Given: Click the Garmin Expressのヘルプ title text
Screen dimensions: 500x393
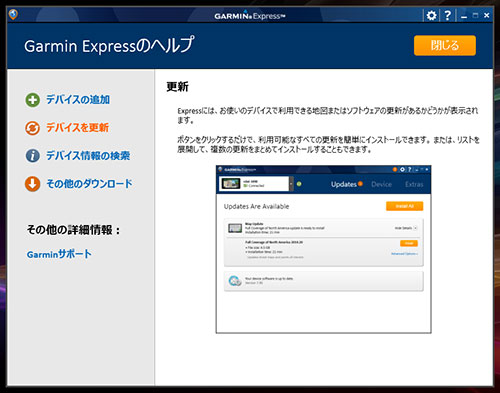Looking at the screenshot, I should [109, 46].
